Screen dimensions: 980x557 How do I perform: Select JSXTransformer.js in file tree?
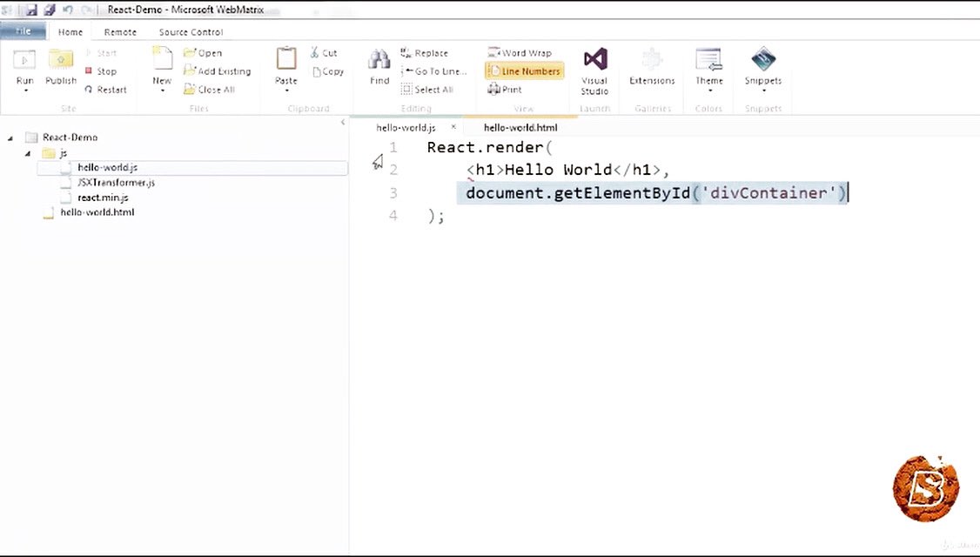(x=116, y=183)
